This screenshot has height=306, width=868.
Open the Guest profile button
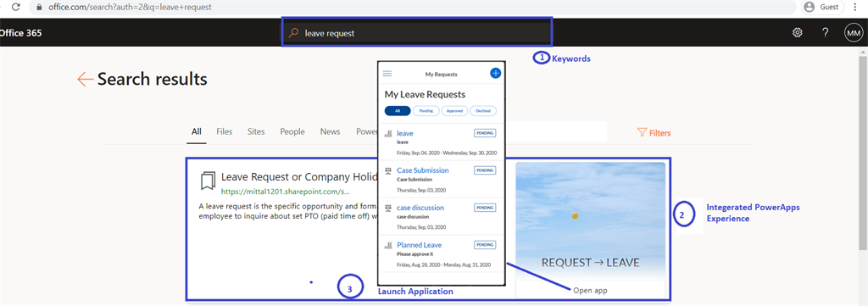coord(822,7)
